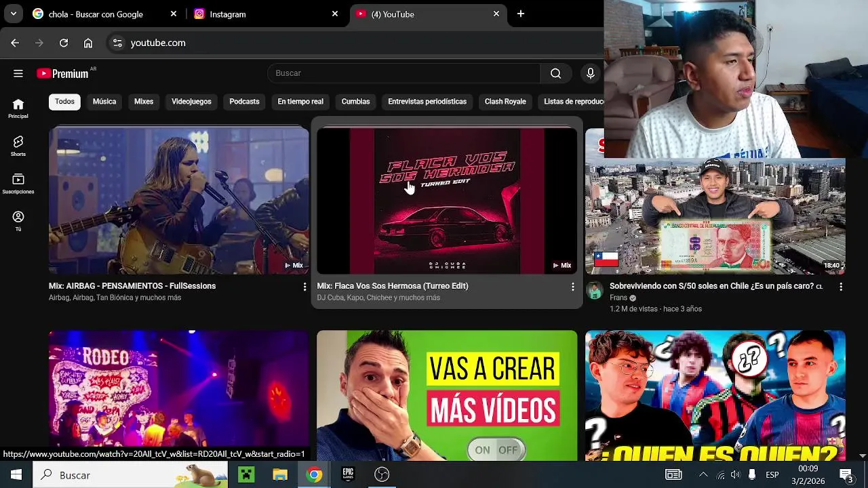Viewport: 868px width, 488px height.
Task: Go to Principal in the sidebar
Action: pyautogui.click(x=18, y=108)
